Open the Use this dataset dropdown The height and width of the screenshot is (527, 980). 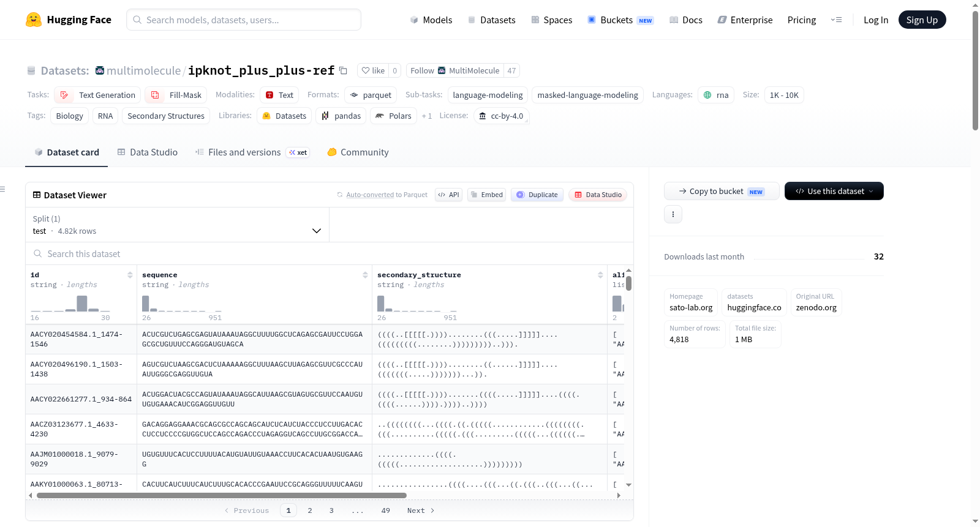coord(834,191)
